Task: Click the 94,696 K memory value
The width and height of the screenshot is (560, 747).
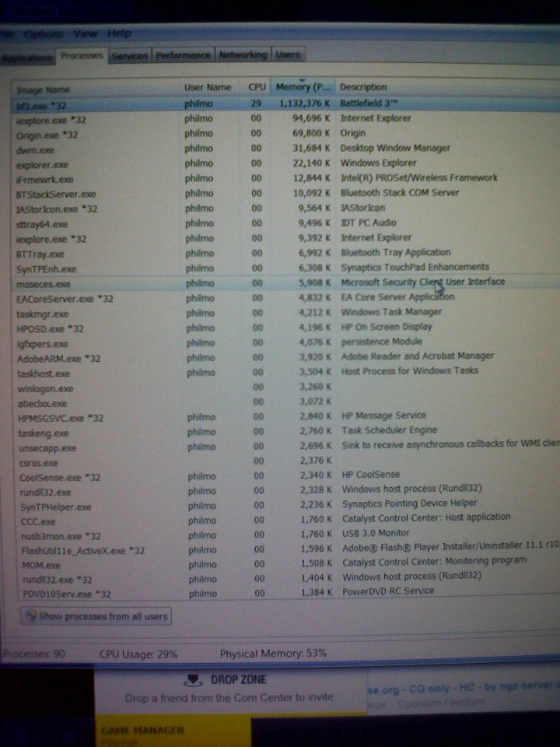Action: coord(310,118)
